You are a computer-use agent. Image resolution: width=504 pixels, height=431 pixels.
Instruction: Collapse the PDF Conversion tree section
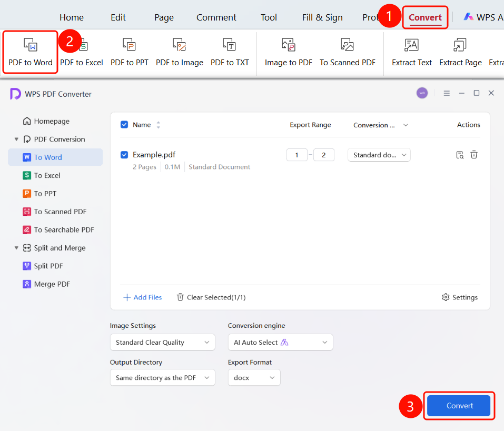16,139
